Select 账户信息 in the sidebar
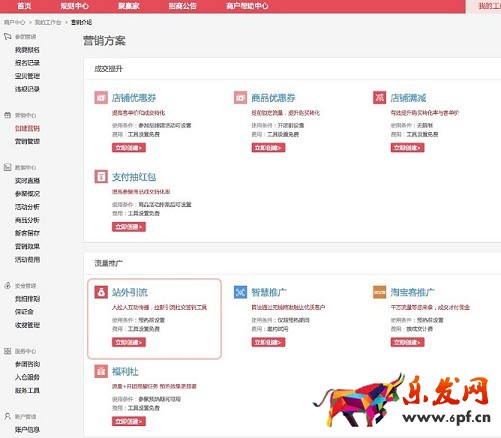Screen dimensions: 501x438 [x=27, y=430]
